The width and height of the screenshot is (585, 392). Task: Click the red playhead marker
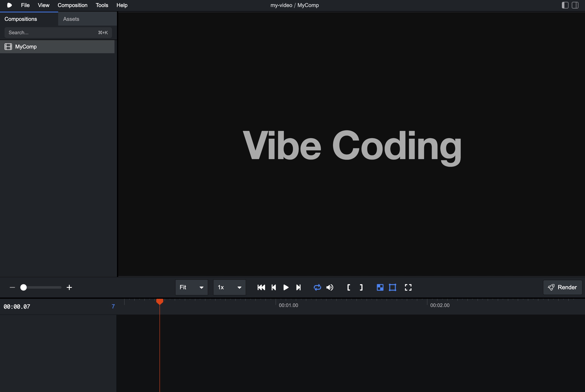coord(160,301)
